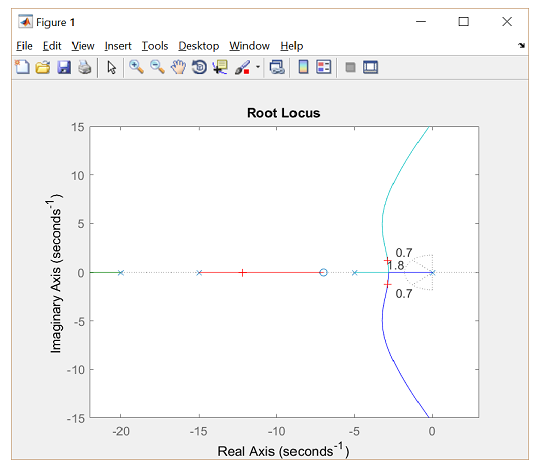540x469 pixels.
Task: Save figure with floppy disk icon
Action: click(x=64, y=67)
